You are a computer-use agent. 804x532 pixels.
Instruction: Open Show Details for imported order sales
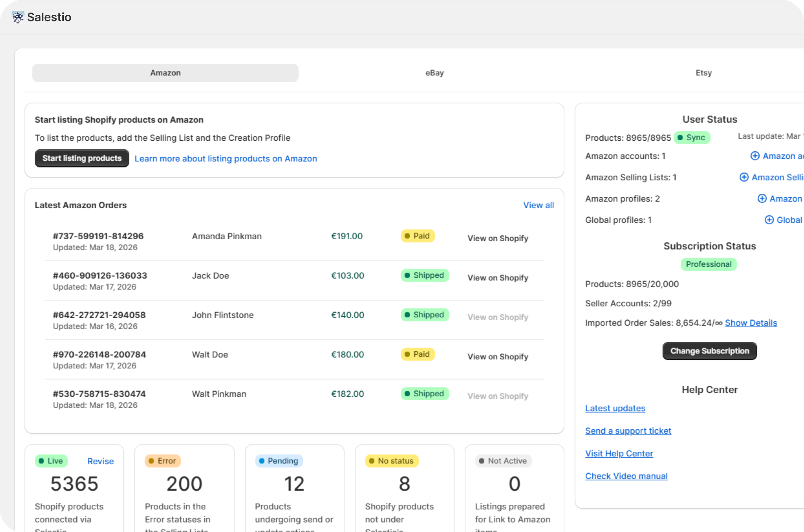(x=751, y=323)
